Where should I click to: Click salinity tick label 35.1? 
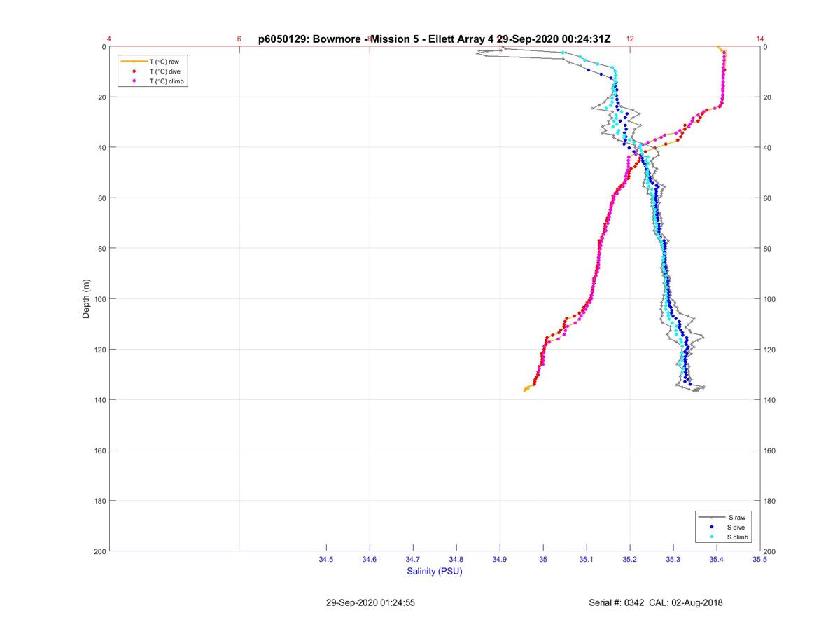pos(587,559)
